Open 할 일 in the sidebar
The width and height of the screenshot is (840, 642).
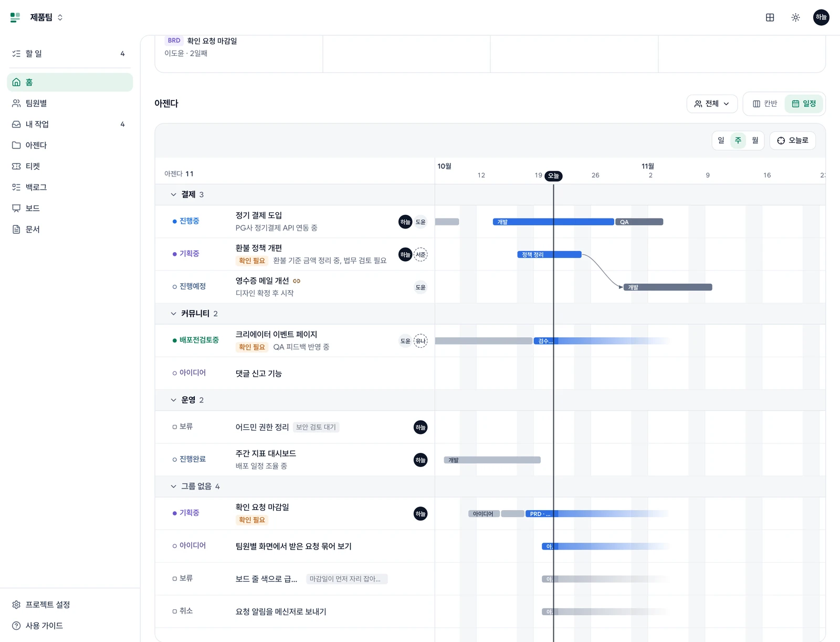click(x=70, y=54)
